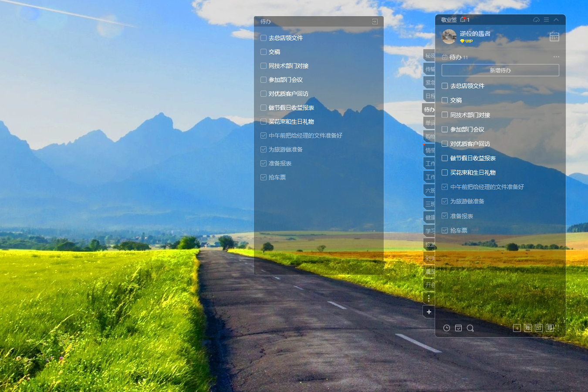Switch to the 日程 sidebar tab
The width and height of the screenshot is (588, 392).
tap(429, 96)
